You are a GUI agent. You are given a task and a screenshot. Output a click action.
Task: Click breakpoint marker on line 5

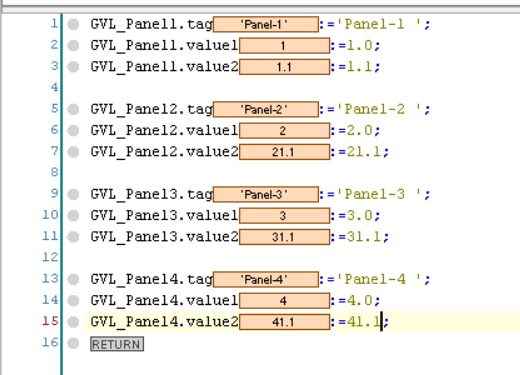(73, 109)
